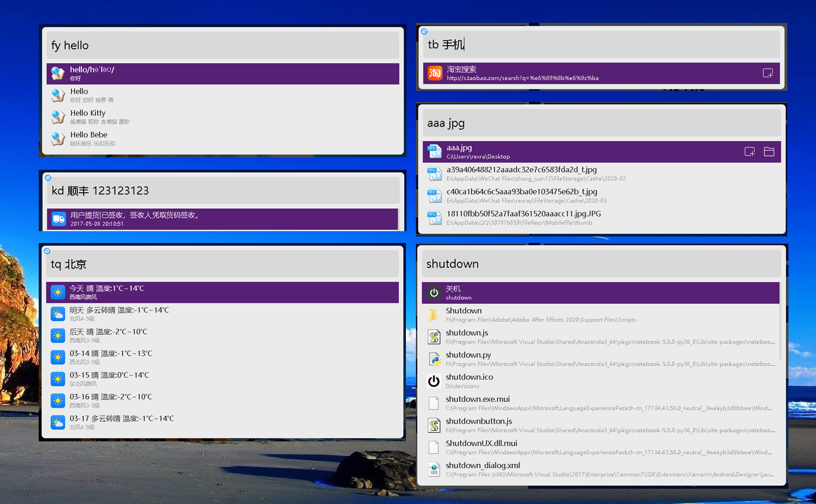Click the sun icon for 今天 weather
This screenshot has height=504, width=816.
point(57,292)
